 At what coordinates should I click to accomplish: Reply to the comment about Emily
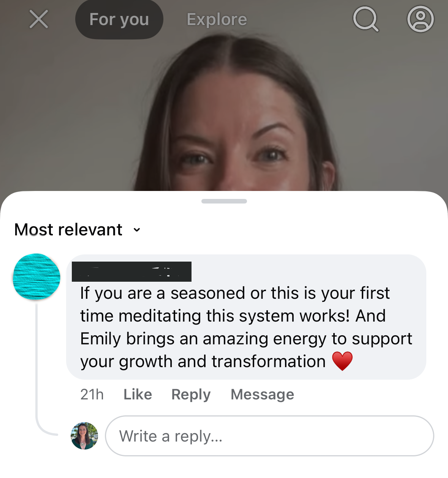pyautogui.click(x=191, y=394)
